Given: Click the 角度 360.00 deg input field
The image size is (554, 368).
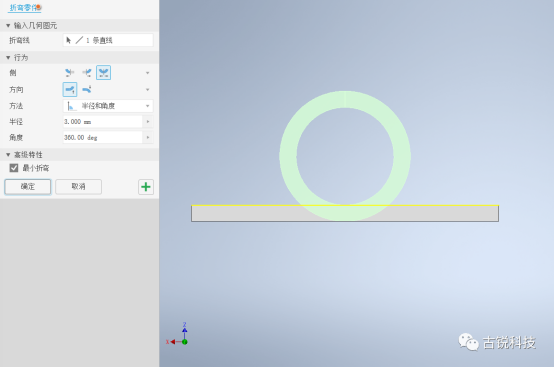Looking at the screenshot, I should point(103,137).
